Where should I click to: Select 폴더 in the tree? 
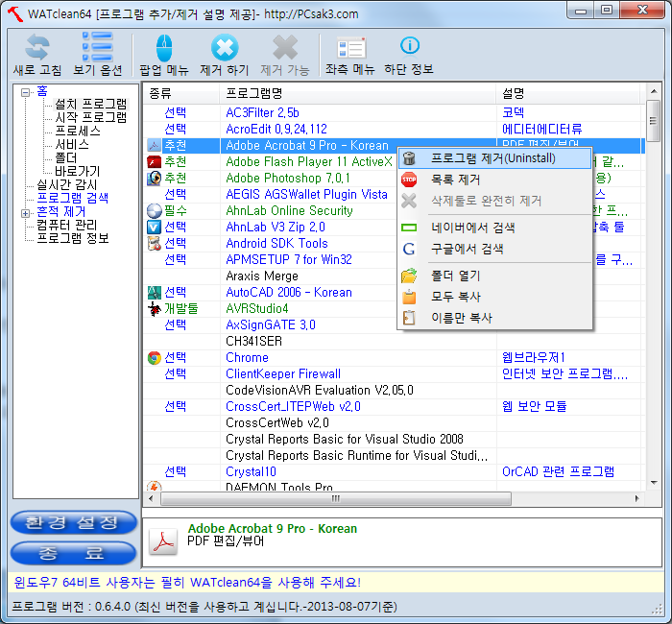(x=65, y=157)
